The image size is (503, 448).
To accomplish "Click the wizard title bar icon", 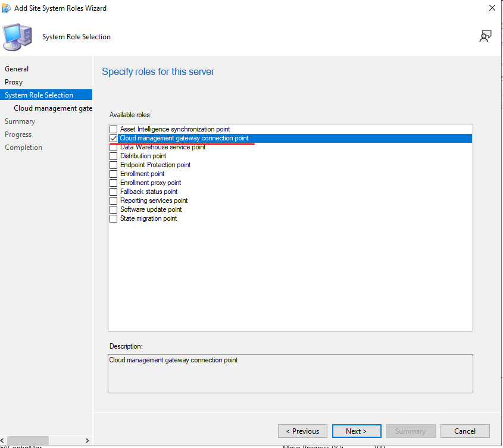I will (7, 8).
